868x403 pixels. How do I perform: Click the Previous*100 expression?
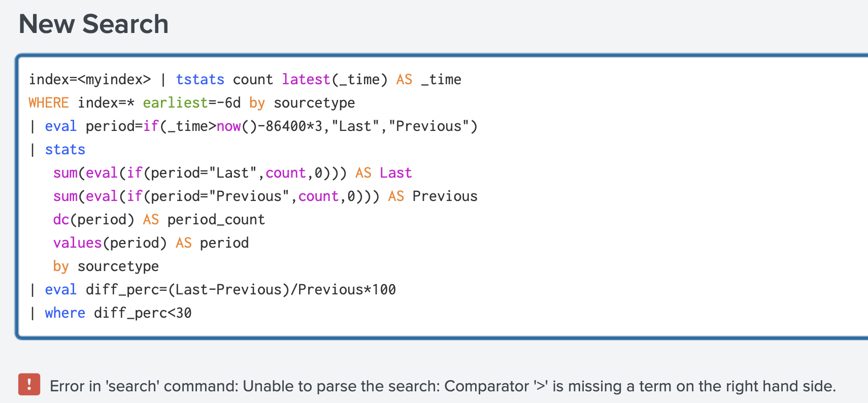click(347, 290)
